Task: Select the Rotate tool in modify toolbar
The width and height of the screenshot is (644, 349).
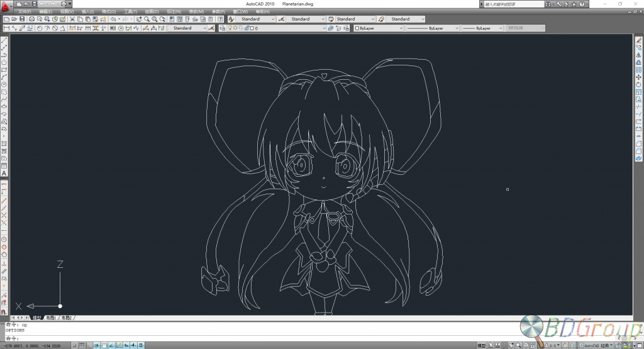Action: 639,85
